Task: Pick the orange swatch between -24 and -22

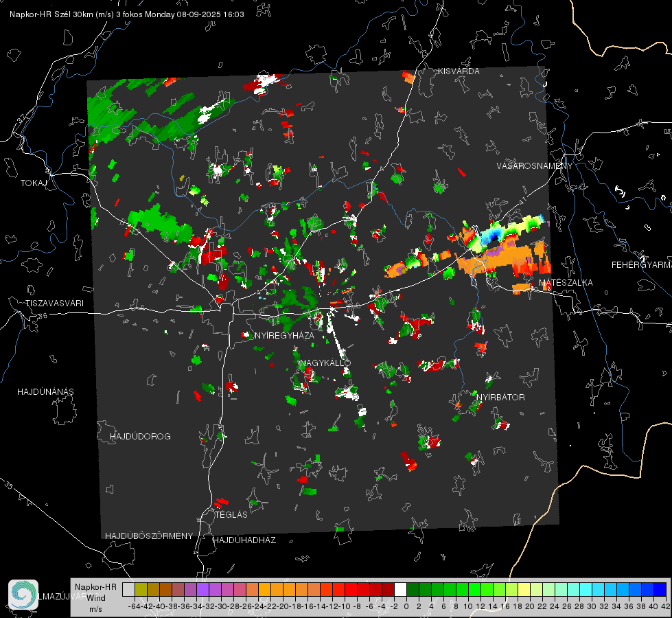Action: [x=264, y=589]
